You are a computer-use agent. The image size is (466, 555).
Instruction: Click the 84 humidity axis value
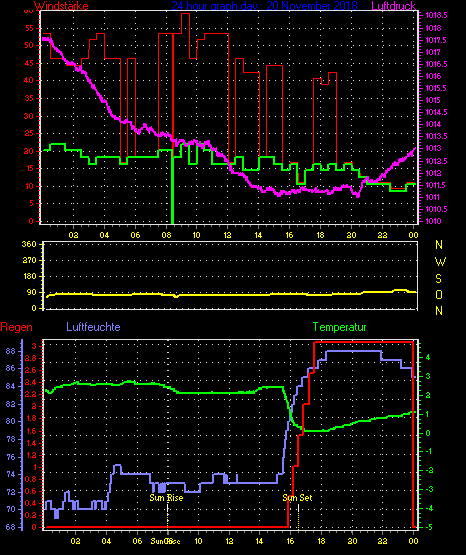(11, 386)
